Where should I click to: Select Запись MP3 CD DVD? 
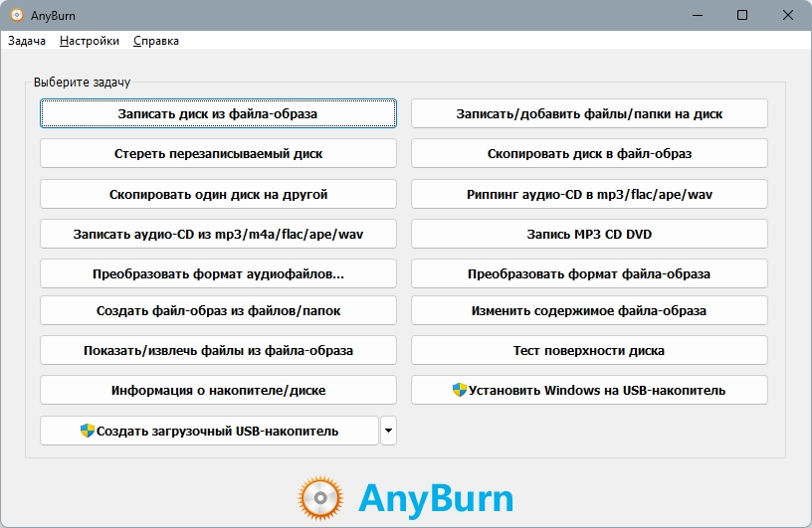click(589, 234)
